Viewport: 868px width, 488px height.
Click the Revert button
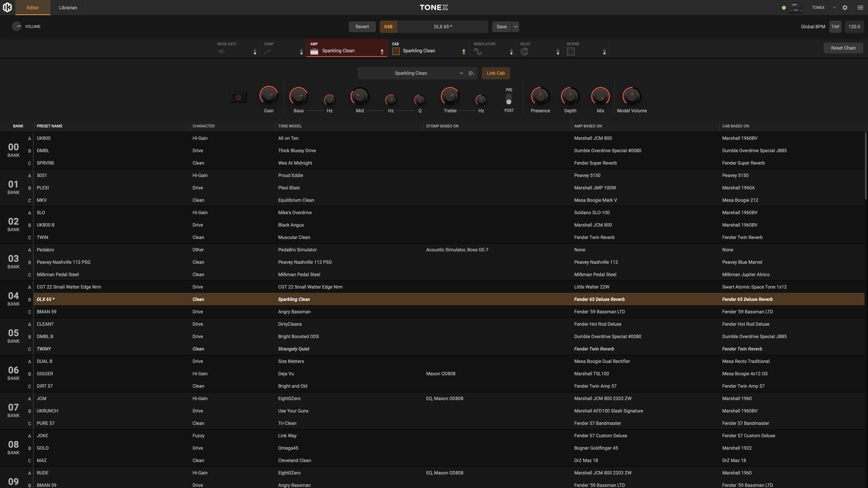pos(362,27)
